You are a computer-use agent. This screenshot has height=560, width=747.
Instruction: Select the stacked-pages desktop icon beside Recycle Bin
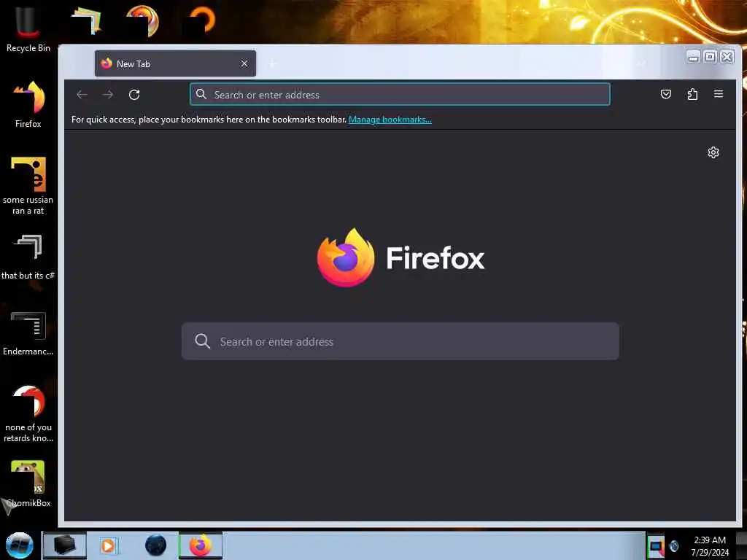point(87,20)
